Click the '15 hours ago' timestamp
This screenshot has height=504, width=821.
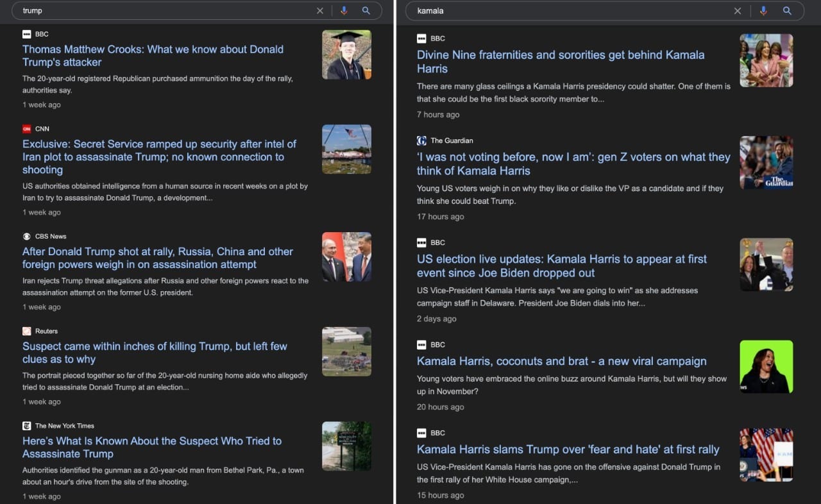pyautogui.click(x=440, y=495)
